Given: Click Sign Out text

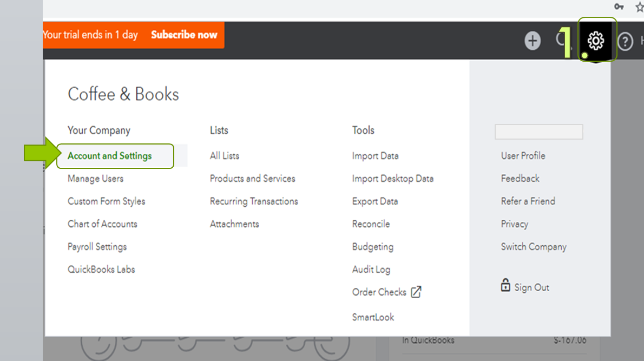Looking at the screenshot, I should (531, 287).
